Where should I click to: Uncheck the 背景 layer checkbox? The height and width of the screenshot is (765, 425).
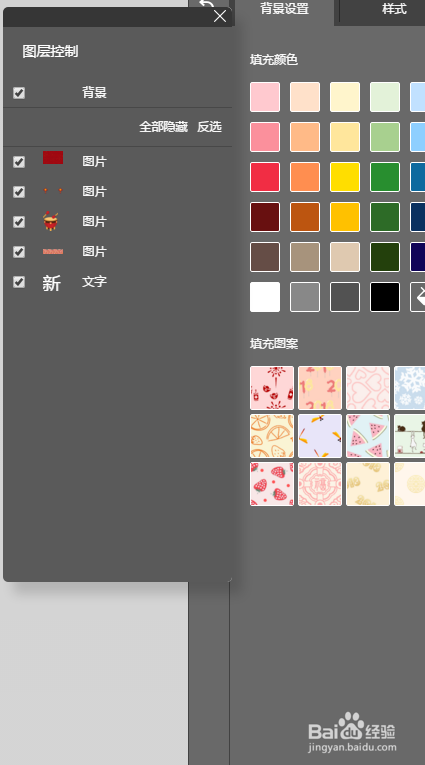pyautogui.click(x=19, y=93)
